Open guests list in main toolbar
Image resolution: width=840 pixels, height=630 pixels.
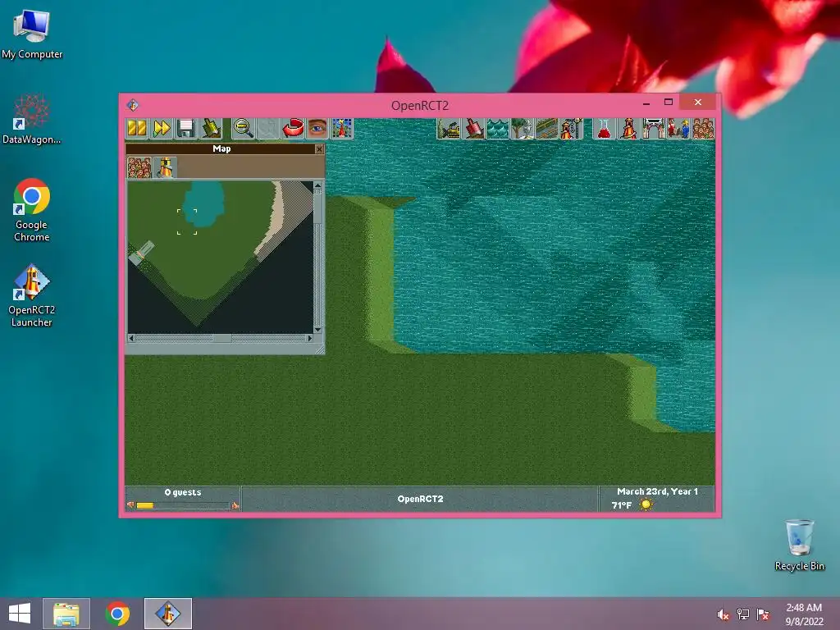tap(702, 129)
